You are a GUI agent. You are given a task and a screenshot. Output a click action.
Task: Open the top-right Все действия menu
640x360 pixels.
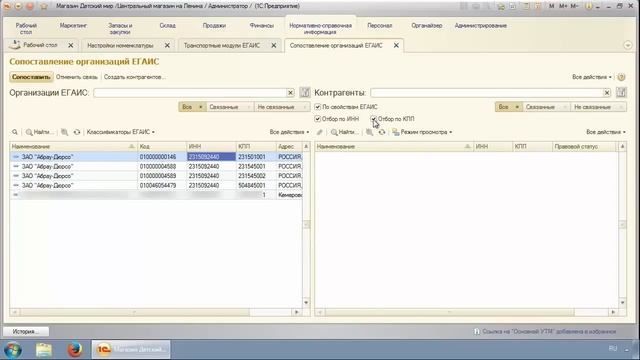591,77
